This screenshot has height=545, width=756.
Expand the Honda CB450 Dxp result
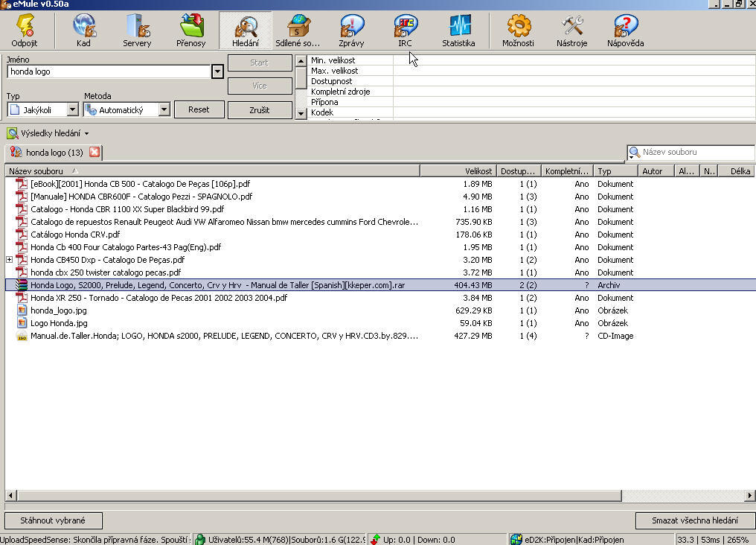(x=10, y=260)
